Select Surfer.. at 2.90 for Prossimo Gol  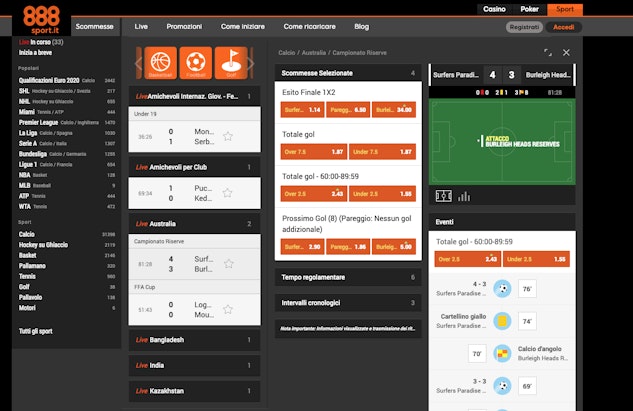coord(302,247)
